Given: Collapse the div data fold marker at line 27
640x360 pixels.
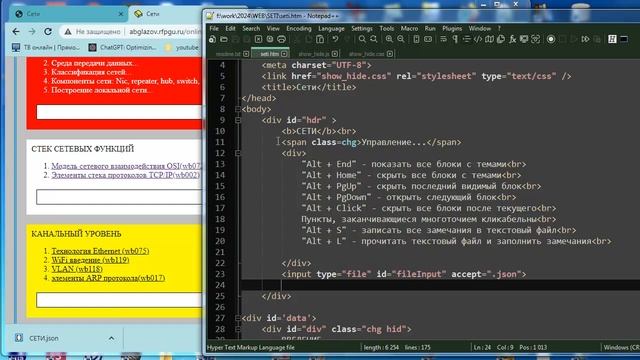Looking at the screenshot, I should pyautogui.click(x=238, y=318).
